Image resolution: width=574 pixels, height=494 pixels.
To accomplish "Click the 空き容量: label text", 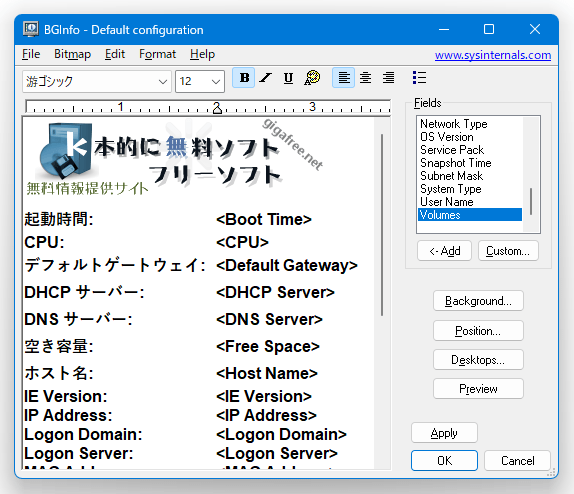I will [x=59, y=346].
